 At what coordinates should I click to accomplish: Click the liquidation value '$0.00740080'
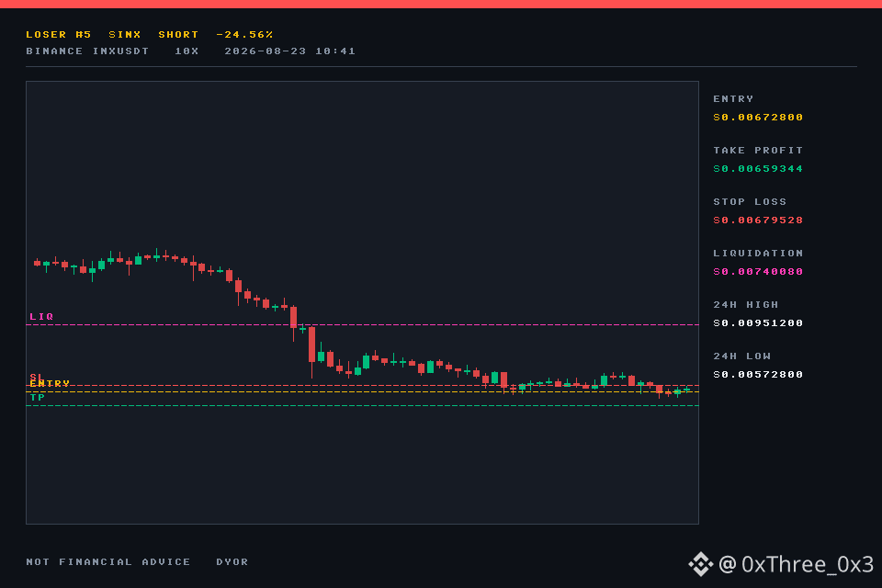(x=758, y=272)
